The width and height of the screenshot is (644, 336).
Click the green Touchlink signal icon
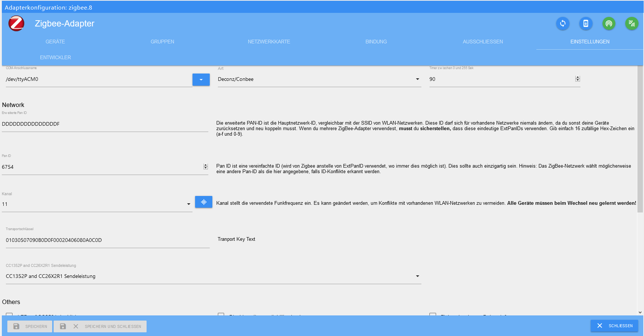(632, 24)
